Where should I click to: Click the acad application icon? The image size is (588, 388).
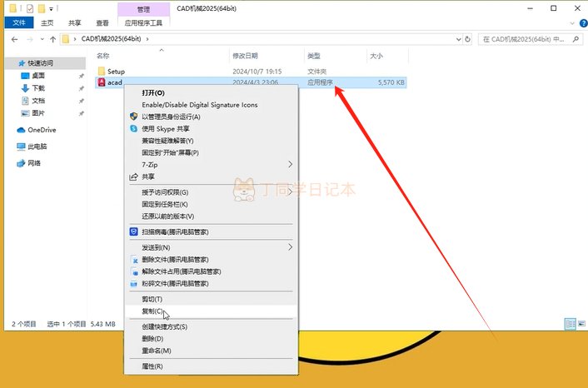[102, 82]
